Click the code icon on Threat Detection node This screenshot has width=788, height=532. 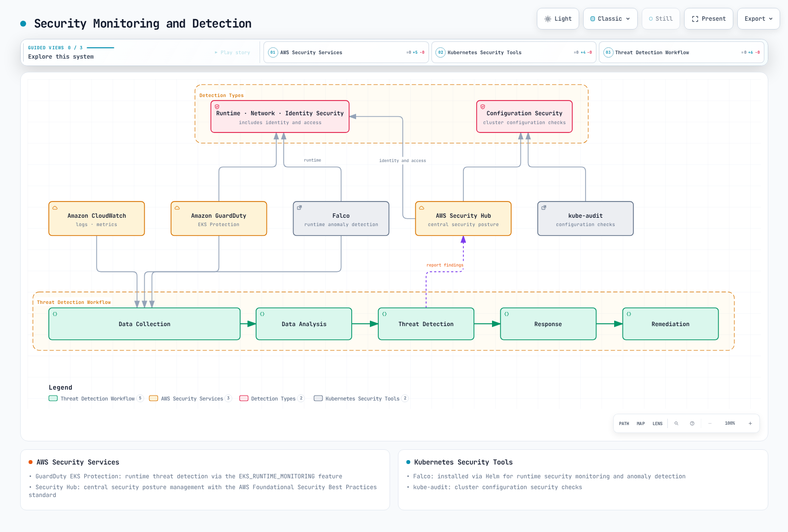[385, 314]
